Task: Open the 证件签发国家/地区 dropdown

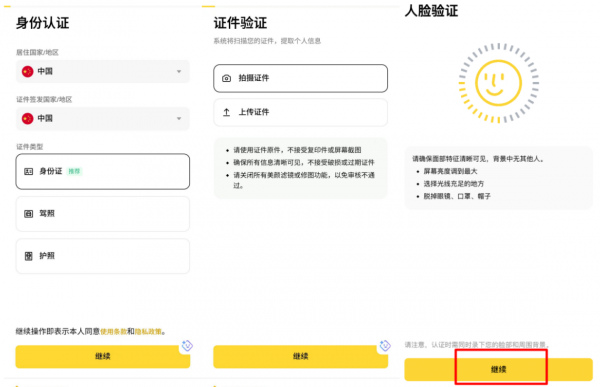Action: pos(103,119)
